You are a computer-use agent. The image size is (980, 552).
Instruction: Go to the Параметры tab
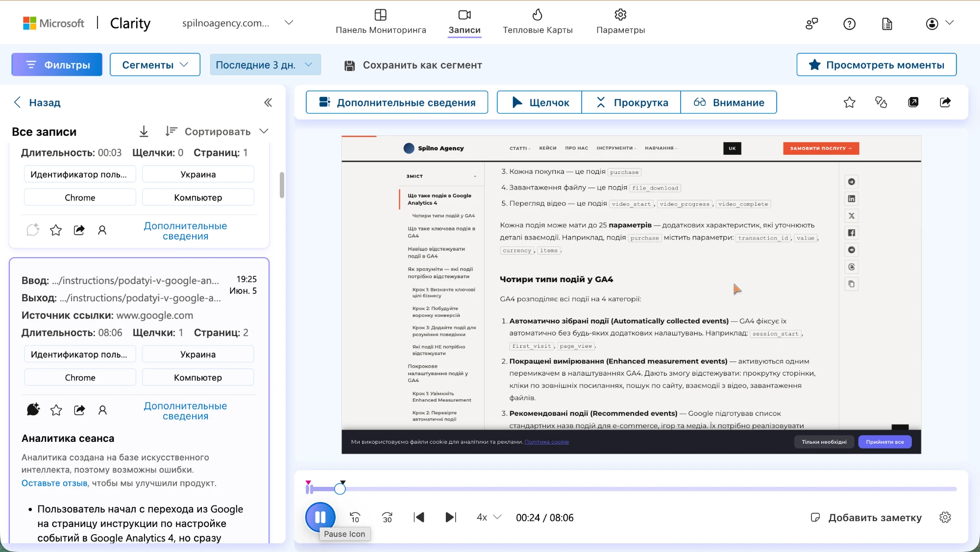(620, 22)
